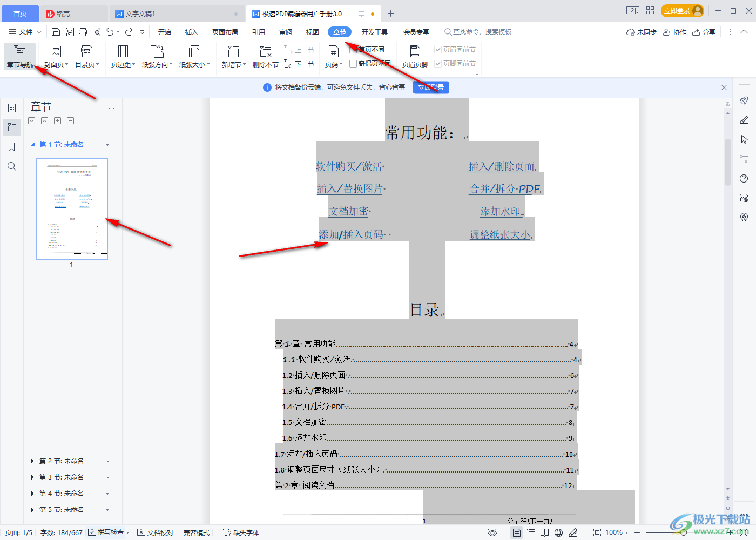The width and height of the screenshot is (756, 540).
Task: Click the plus add-section icon in 章节 panel
Action: pyautogui.click(x=57, y=121)
